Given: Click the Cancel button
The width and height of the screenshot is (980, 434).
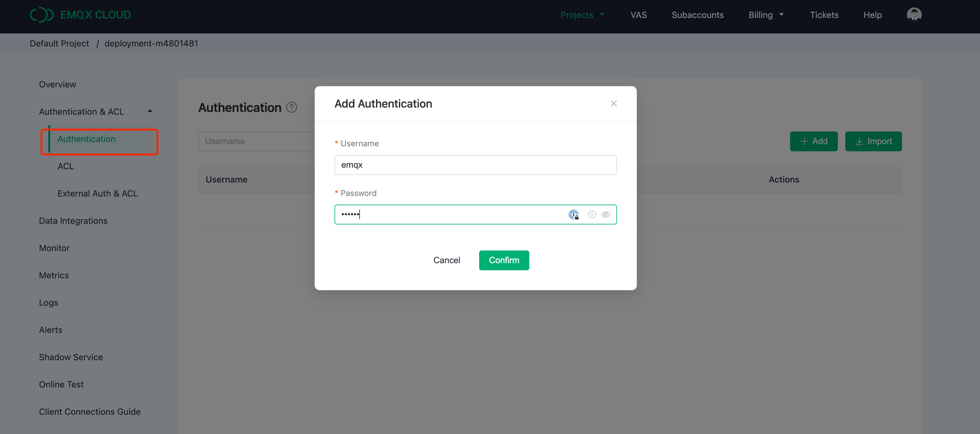Looking at the screenshot, I should [x=446, y=260].
